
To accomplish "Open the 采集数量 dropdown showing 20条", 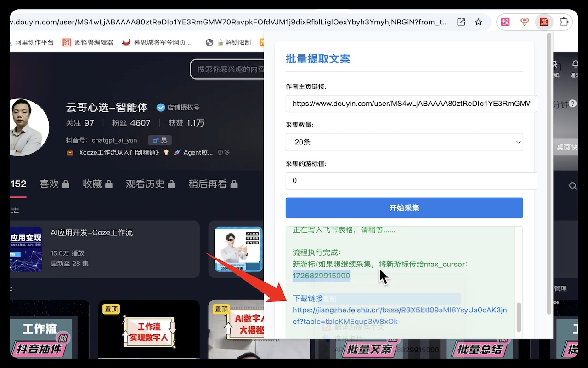I will pos(404,142).
